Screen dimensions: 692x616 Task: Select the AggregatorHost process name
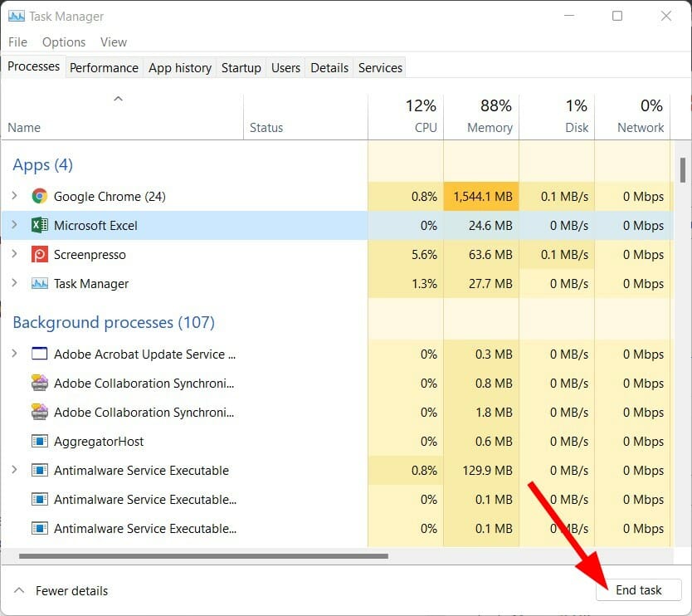(99, 442)
